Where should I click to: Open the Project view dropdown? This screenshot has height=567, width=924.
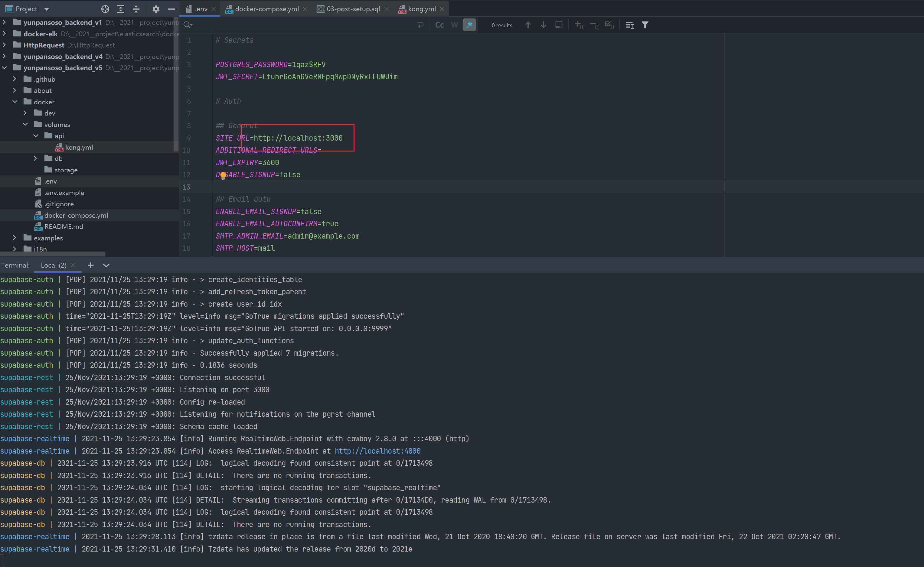(47, 9)
